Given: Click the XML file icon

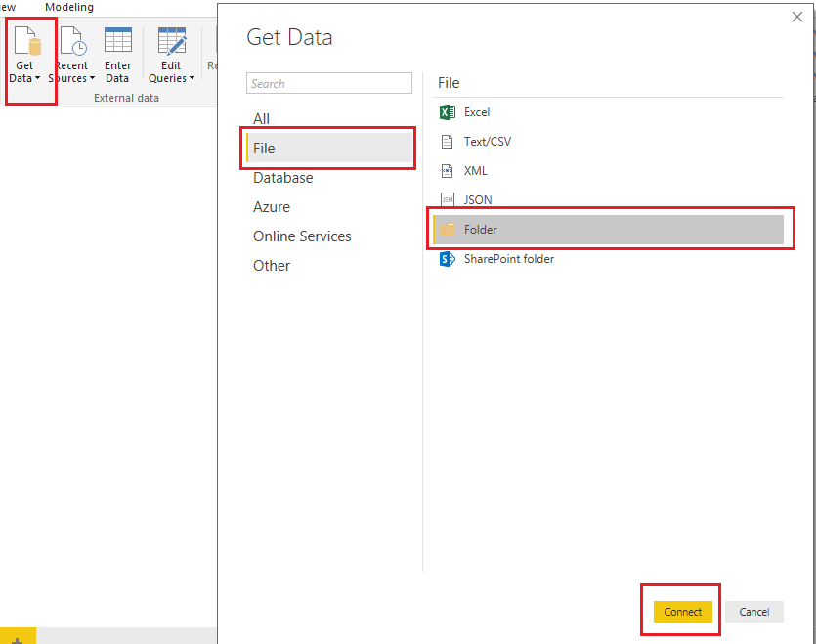Looking at the screenshot, I should click(x=447, y=171).
